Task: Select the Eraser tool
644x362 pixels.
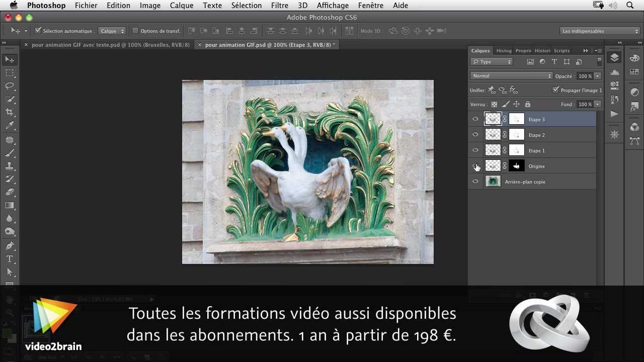Action: [10, 192]
